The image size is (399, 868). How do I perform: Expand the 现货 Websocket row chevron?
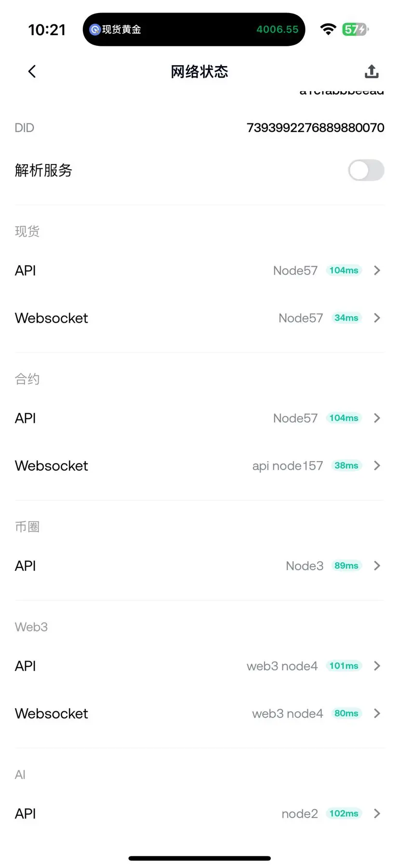coord(377,318)
